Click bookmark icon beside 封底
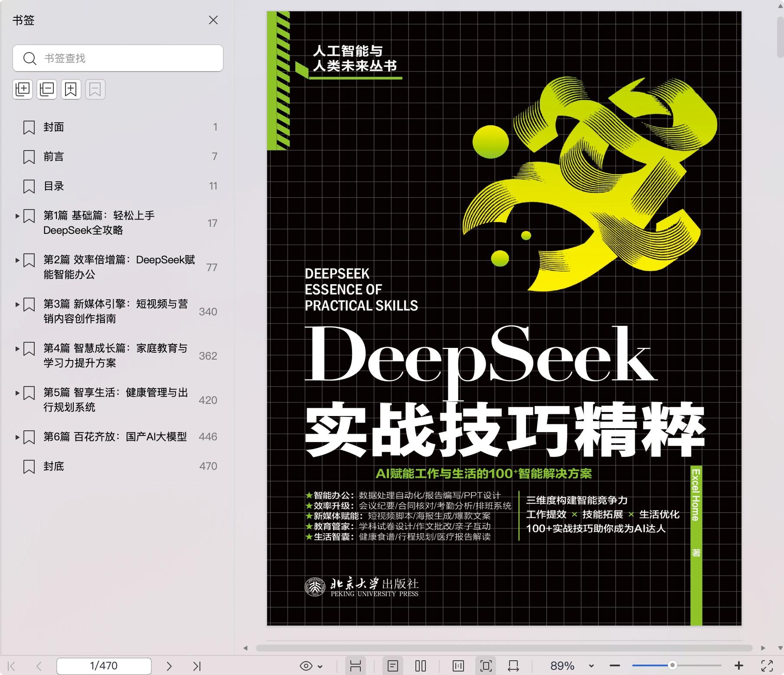Screen dimensions: 784x675 tap(29, 466)
